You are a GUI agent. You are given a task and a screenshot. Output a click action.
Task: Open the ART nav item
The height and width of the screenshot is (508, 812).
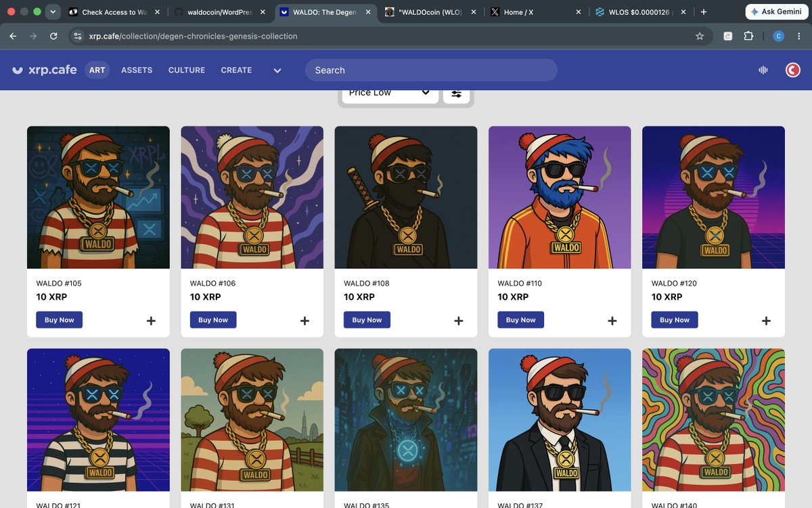(x=97, y=70)
